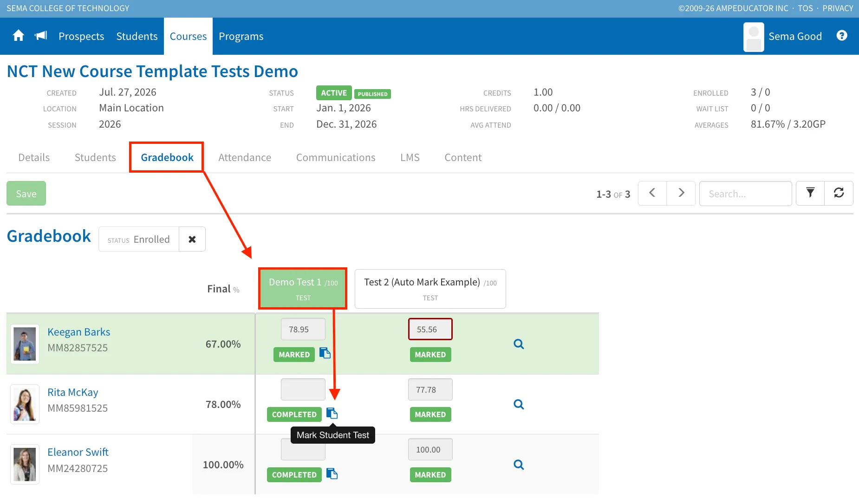Viewport: 859px width, 504px height.
Task: Open the PRIVACY link
Action: pos(838,8)
